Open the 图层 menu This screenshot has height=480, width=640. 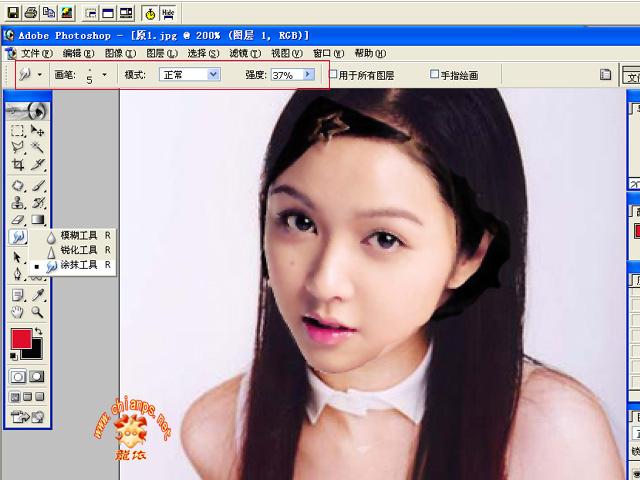point(162,53)
